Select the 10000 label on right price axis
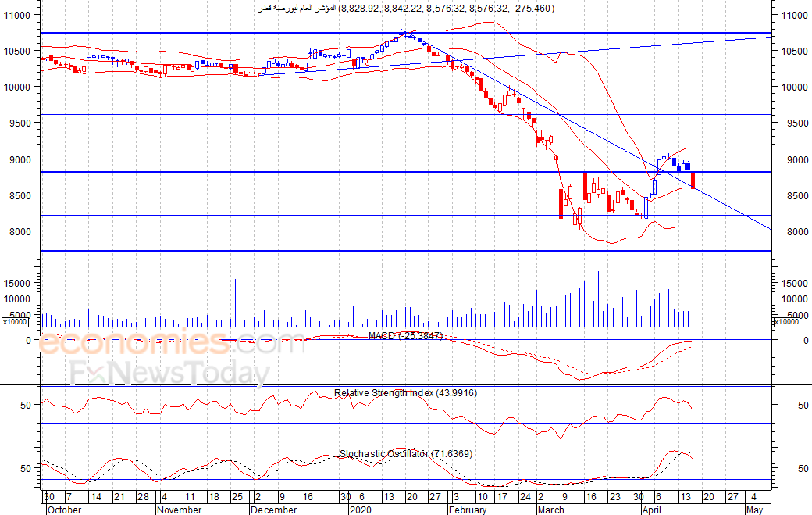 pyautogui.click(x=794, y=87)
